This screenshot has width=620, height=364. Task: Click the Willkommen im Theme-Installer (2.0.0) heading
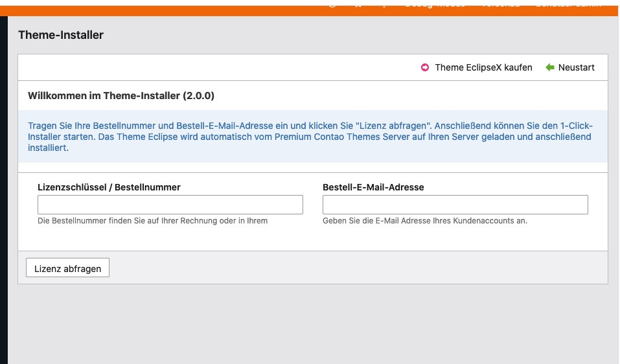click(x=121, y=96)
